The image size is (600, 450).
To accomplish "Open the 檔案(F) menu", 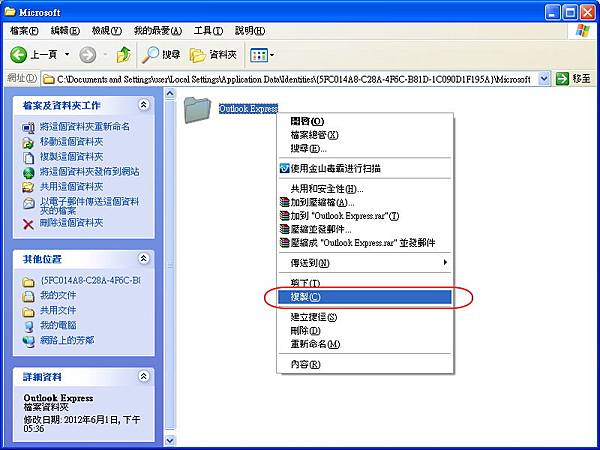I will (x=24, y=31).
